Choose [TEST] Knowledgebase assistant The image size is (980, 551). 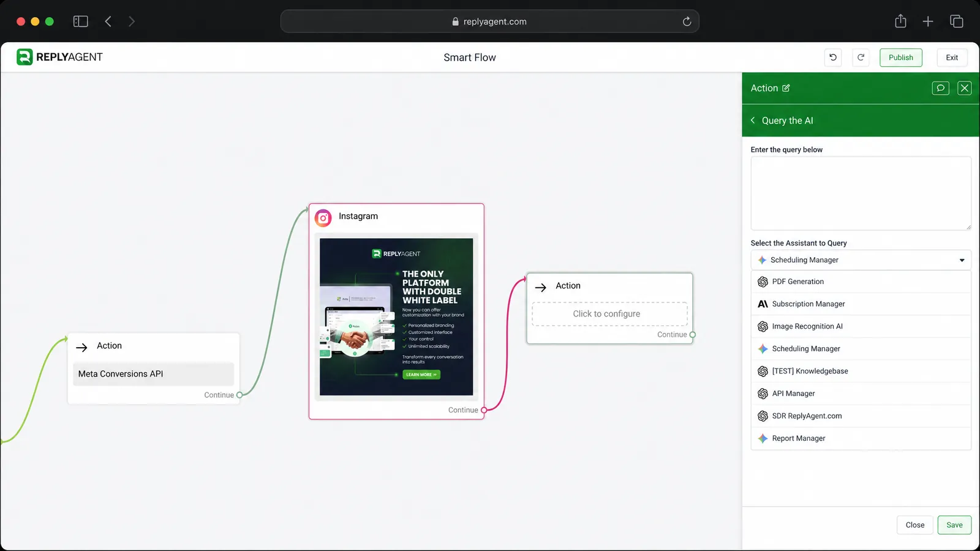861,371
